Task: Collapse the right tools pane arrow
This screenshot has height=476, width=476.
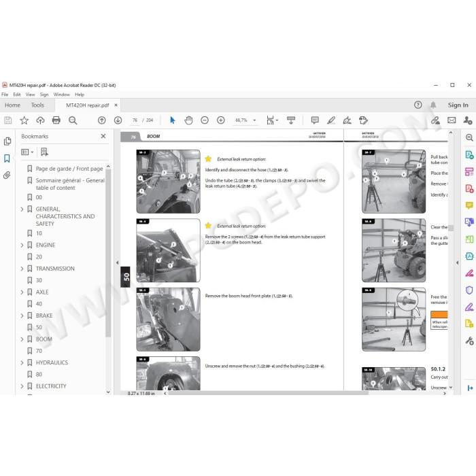Action: 457,262
